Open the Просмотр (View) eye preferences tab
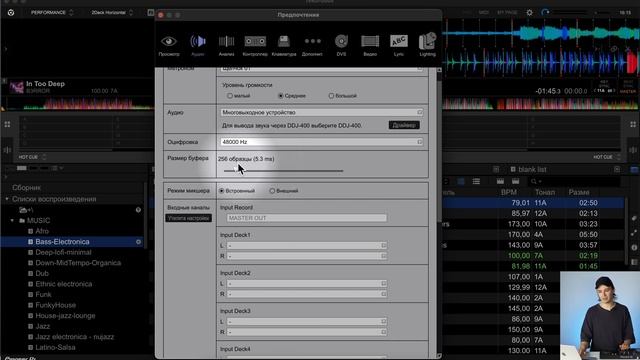 (x=169, y=41)
